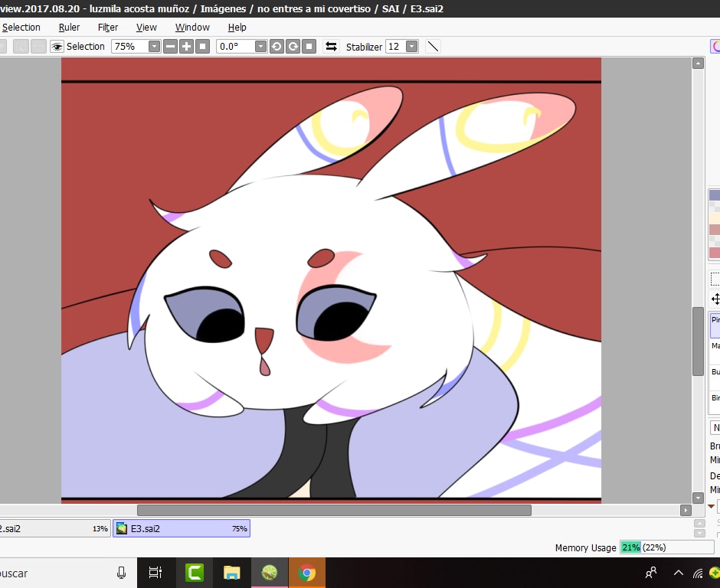Click the zoom out minus button
The width and height of the screenshot is (720, 588).
click(171, 47)
